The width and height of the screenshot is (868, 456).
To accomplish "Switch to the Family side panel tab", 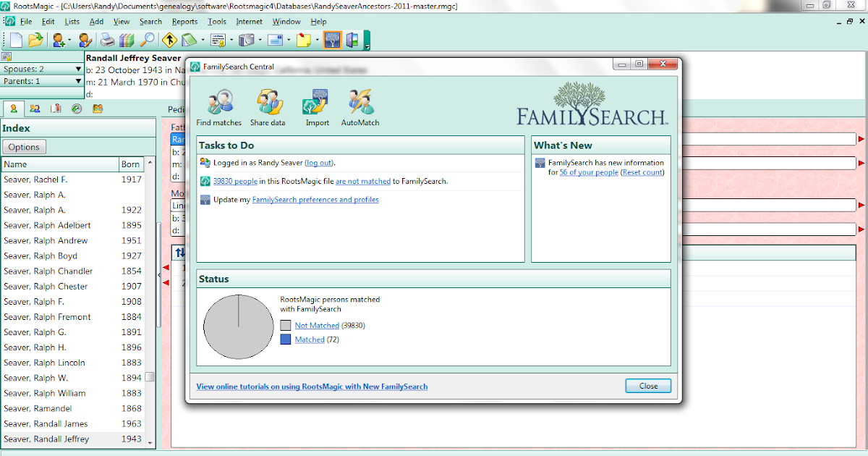I will pyautogui.click(x=35, y=109).
